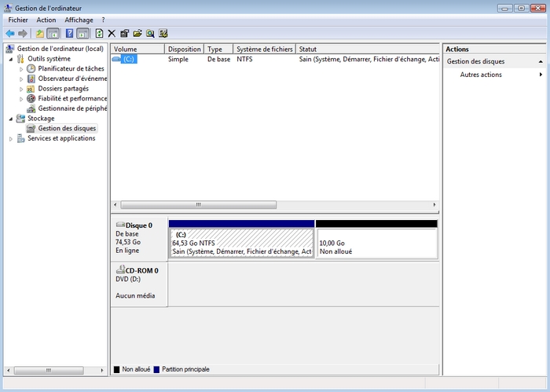
Task: Click the volume list horizontal scrollbar thumb
Action: 199,204
